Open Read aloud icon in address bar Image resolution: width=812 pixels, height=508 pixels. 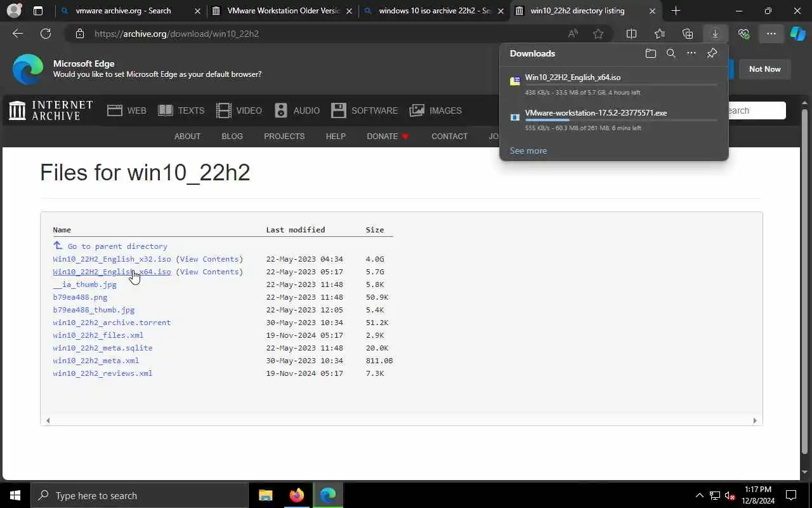tap(573, 34)
